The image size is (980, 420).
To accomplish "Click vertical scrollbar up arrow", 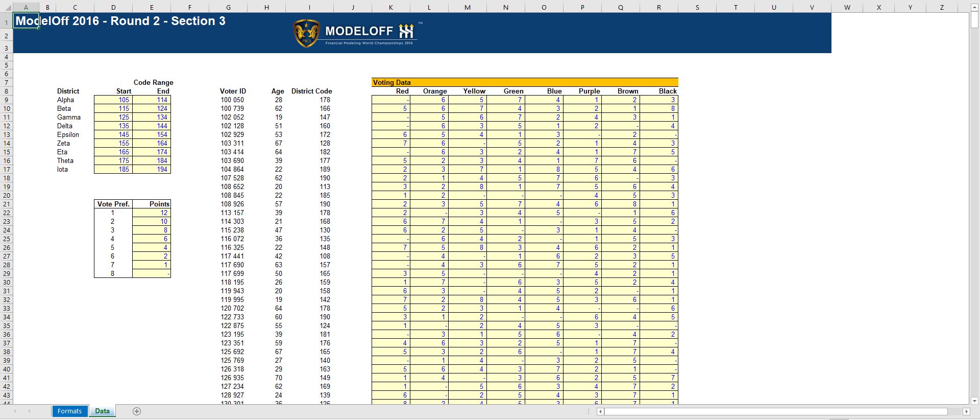I will coord(974,8).
